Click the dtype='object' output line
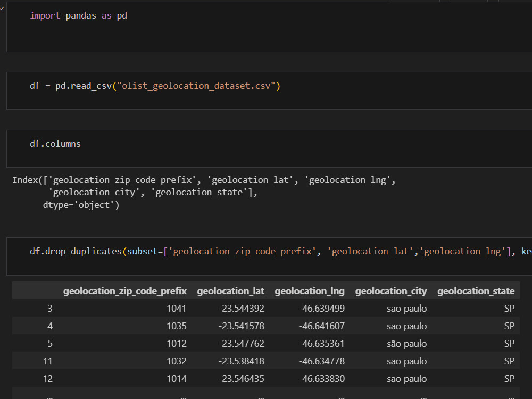 click(x=81, y=205)
